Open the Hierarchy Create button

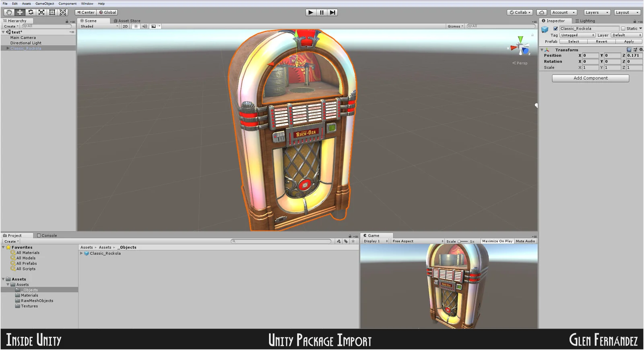(x=11, y=26)
